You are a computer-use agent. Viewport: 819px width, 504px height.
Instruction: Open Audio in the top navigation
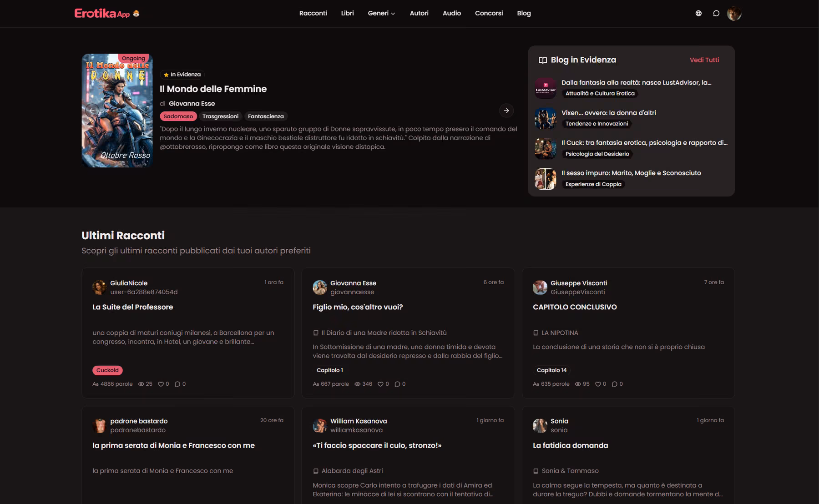pyautogui.click(x=452, y=13)
